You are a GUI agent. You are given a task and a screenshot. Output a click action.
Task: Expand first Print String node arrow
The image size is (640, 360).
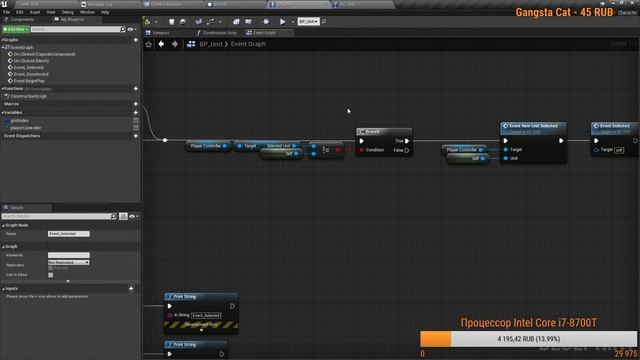click(x=201, y=331)
